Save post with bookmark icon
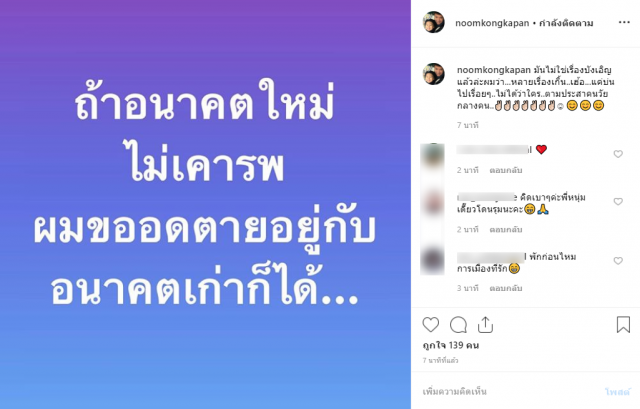The image size is (640, 409). 623,325
